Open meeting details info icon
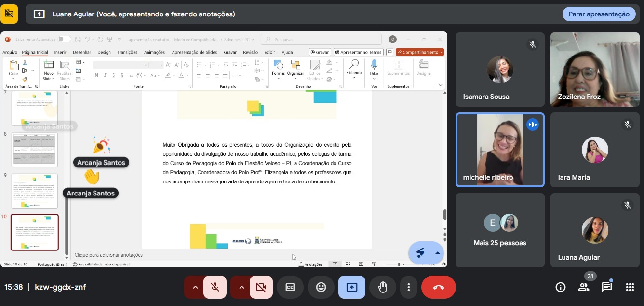The width and height of the screenshot is (644, 306). 560,287
